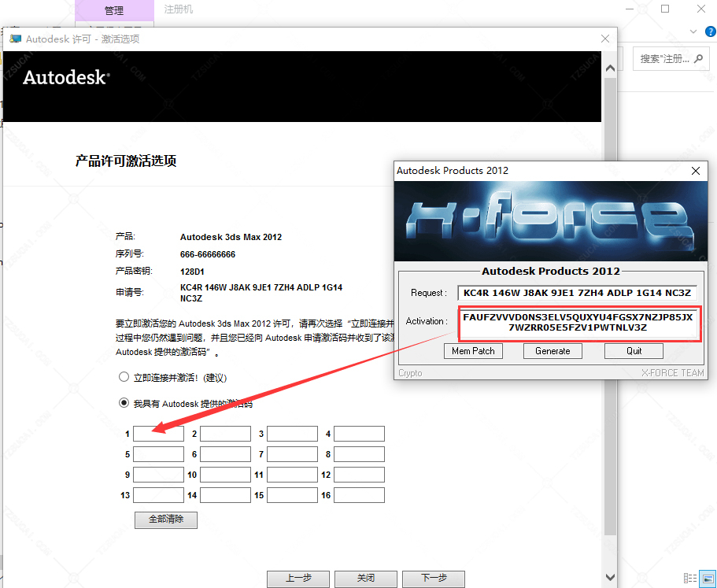Focus activation code box 12
This screenshot has height=588, width=717.
point(359,475)
